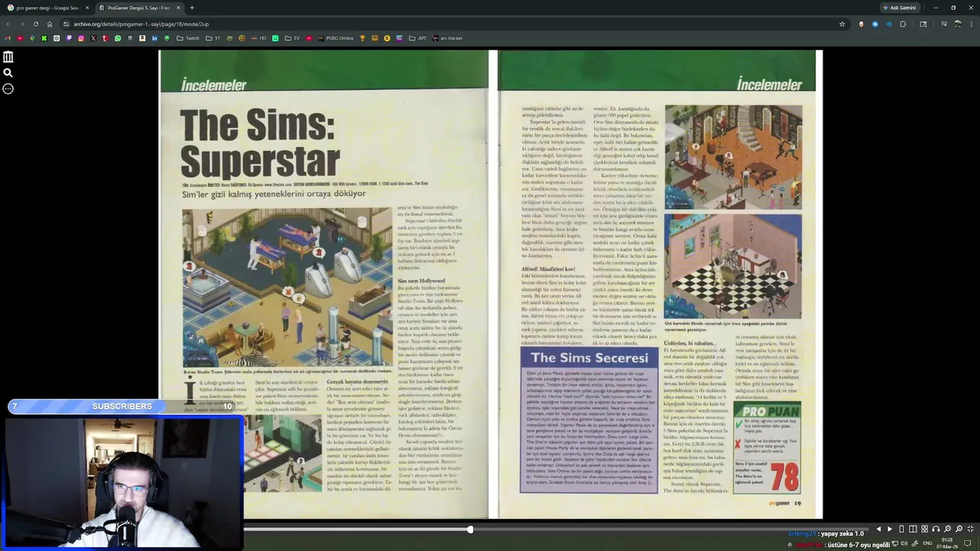Image resolution: width=980 pixels, height=551 pixels.
Task: View site information icon in address bar
Action: pyautogui.click(x=67, y=24)
